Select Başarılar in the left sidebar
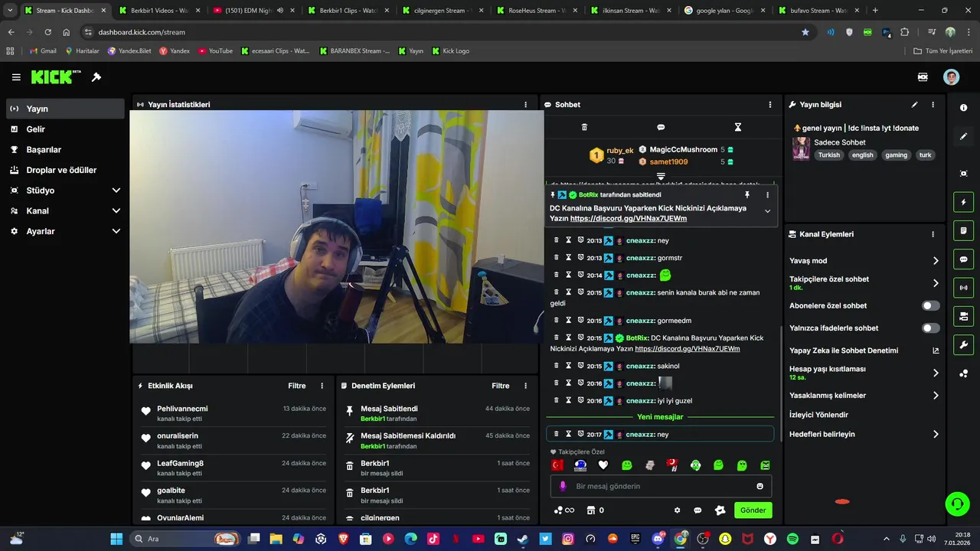The height and width of the screenshot is (551, 980). pyautogui.click(x=65, y=150)
